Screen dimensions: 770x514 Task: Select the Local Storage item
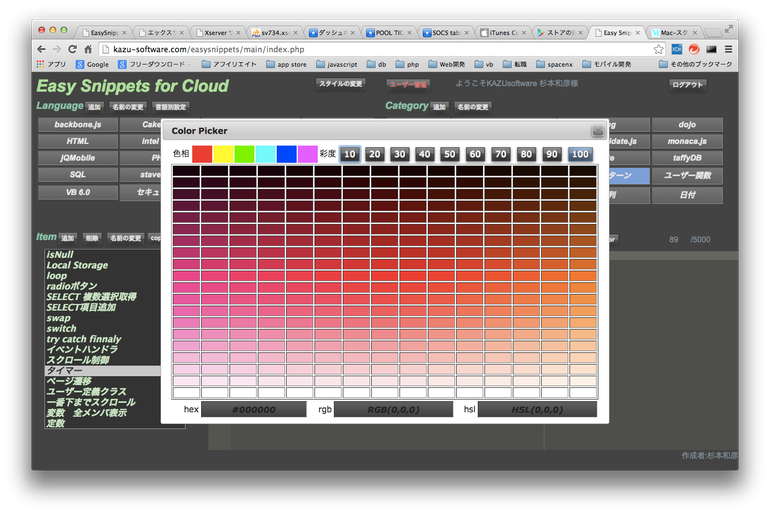pos(77,265)
